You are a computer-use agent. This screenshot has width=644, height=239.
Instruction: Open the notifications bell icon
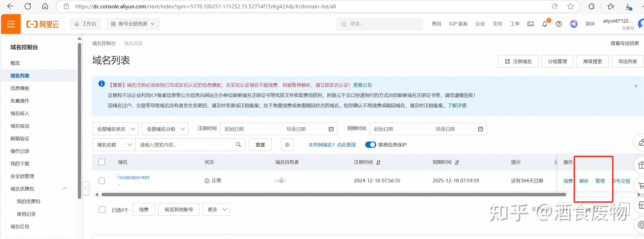point(545,24)
